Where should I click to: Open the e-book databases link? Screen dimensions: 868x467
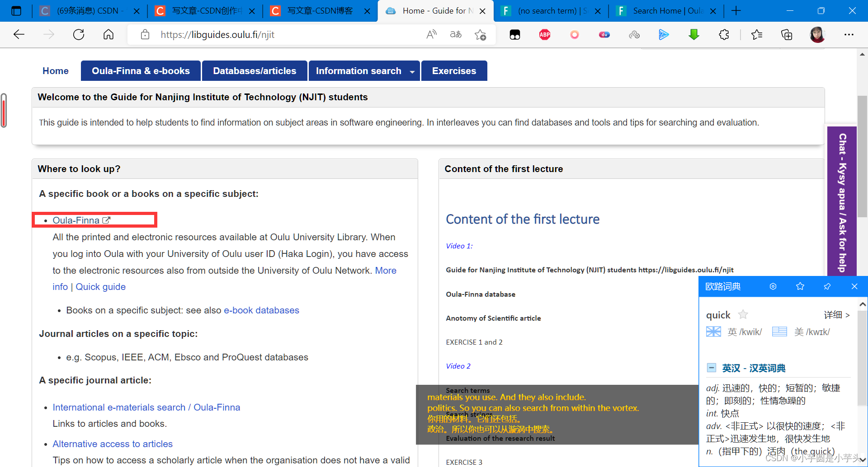pyautogui.click(x=261, y=310)
